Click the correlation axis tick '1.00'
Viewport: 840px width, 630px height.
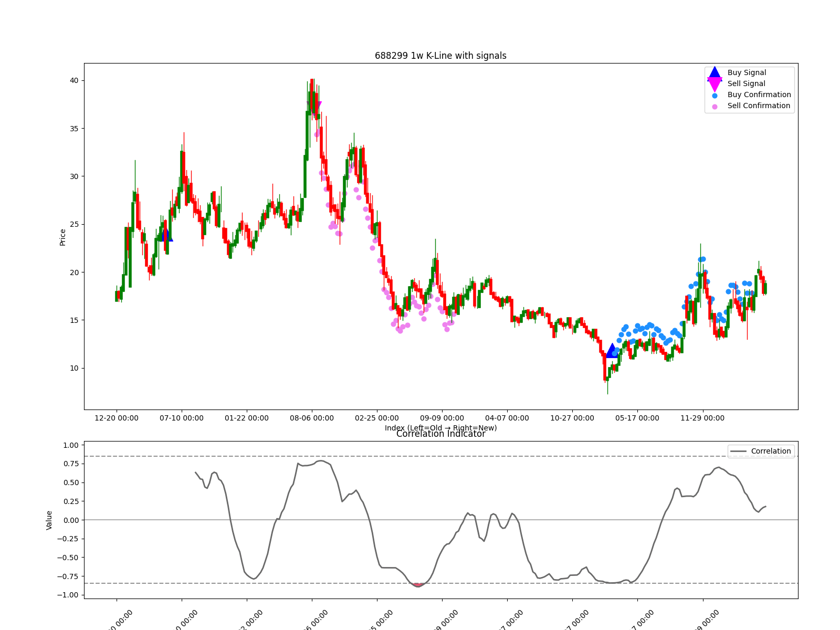click(71, 445)
